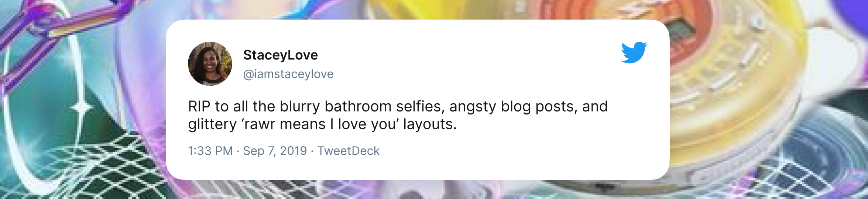The height and width of the screenshot is (199, 868).
Task: Click the quoted 'rawr means I love you' text
Action: 320,124
